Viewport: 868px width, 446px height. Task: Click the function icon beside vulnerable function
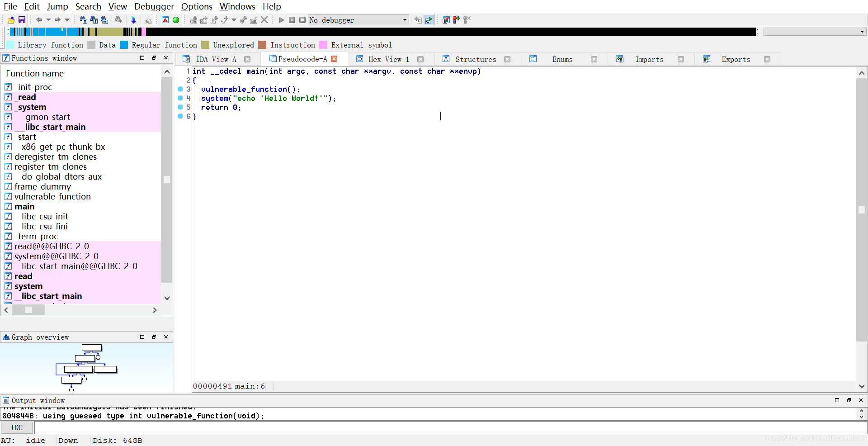tap(8, 197)
